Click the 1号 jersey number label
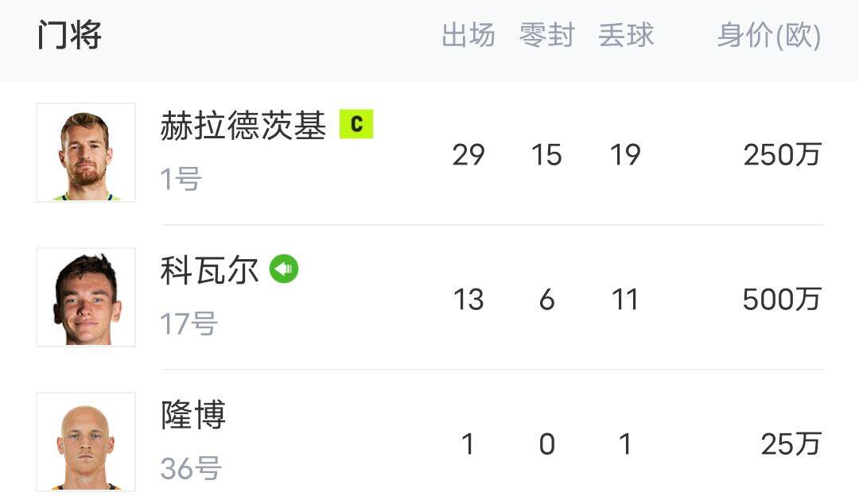The image size is (859, 504). click(x=181, y=180)
